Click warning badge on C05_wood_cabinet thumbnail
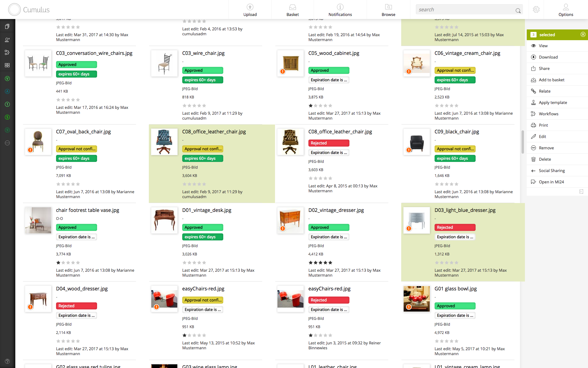 (283, 71)
